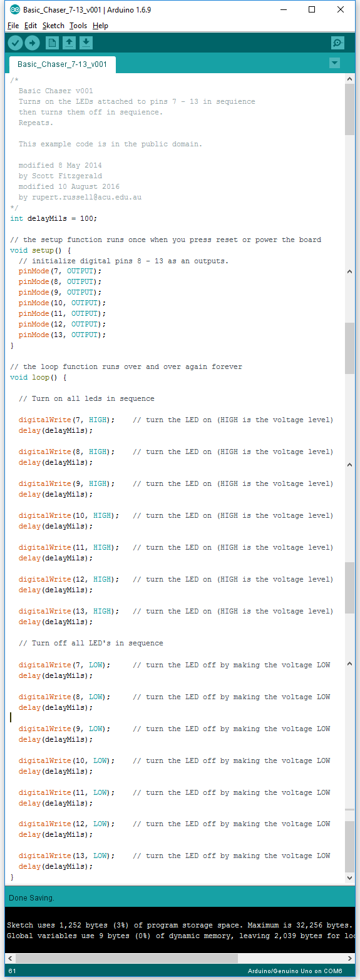This screenshot has height=980, width=360.
Task: Open the Help menu
Action: 100,26
